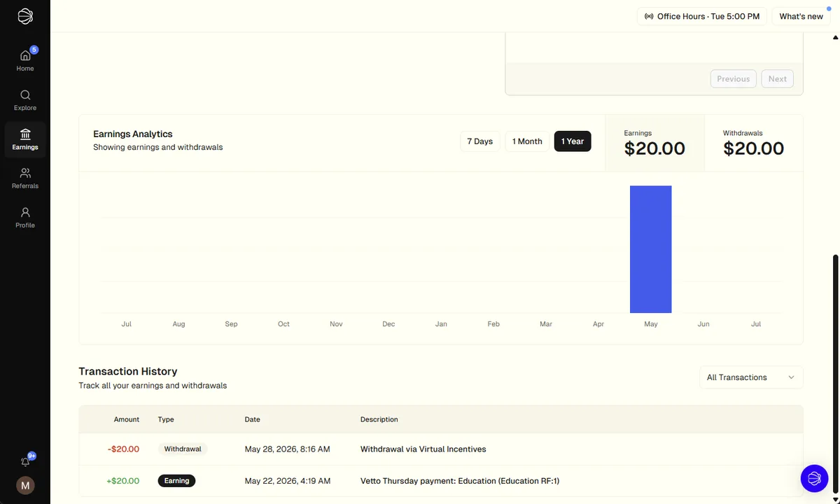Open the Home section icon
Image resolution: width=840 pixels, height=504 pixels.
(25, 55)
